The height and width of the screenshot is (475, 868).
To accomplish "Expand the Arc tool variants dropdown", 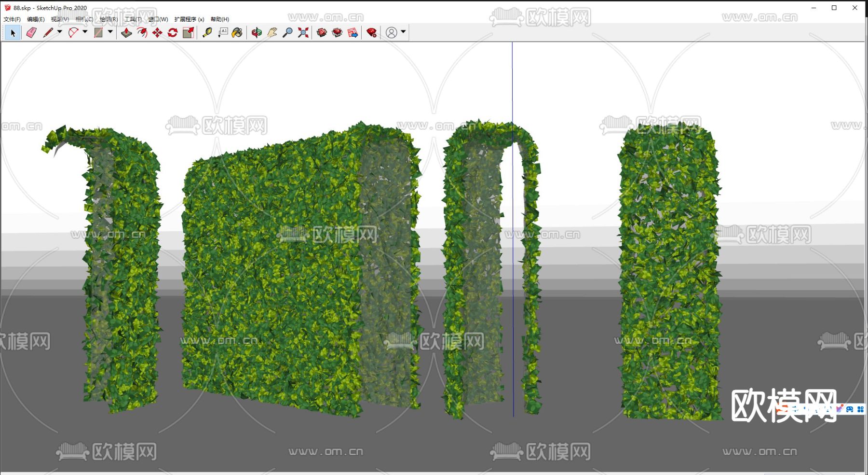I will pos(85,32).
